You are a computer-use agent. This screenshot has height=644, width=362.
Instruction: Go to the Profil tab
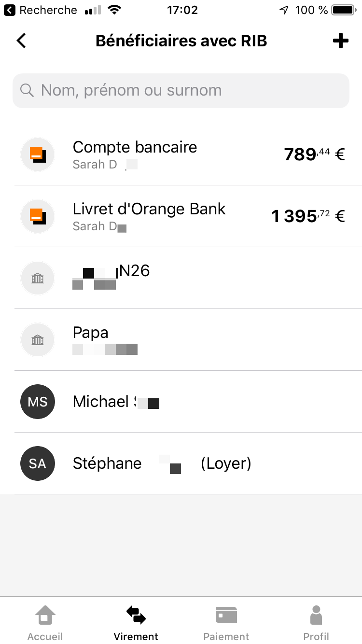click(316, 623)
